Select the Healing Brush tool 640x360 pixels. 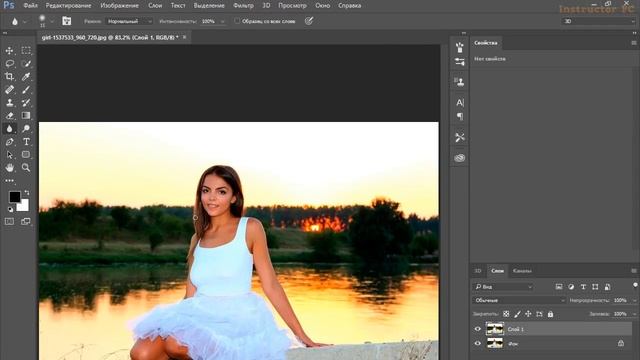point(9,90)
